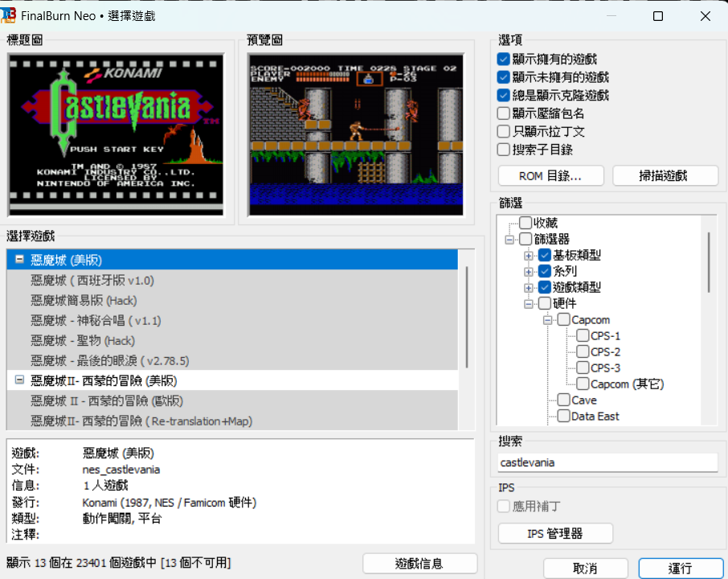Collapse 惡魔城 (美版) game group

click(x=19, y=259)
